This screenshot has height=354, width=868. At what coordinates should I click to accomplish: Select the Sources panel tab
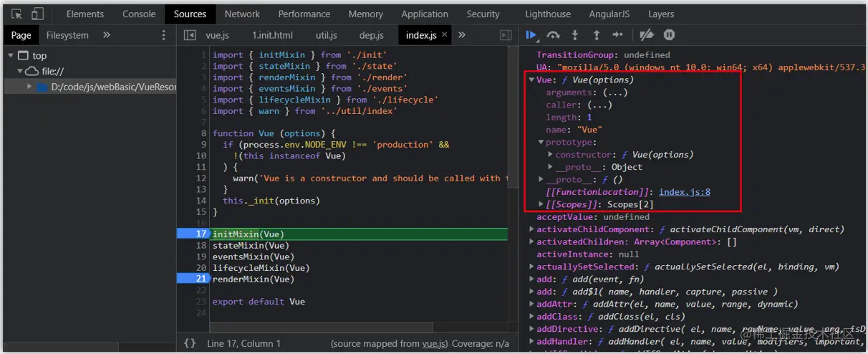[x=190, y=14]
